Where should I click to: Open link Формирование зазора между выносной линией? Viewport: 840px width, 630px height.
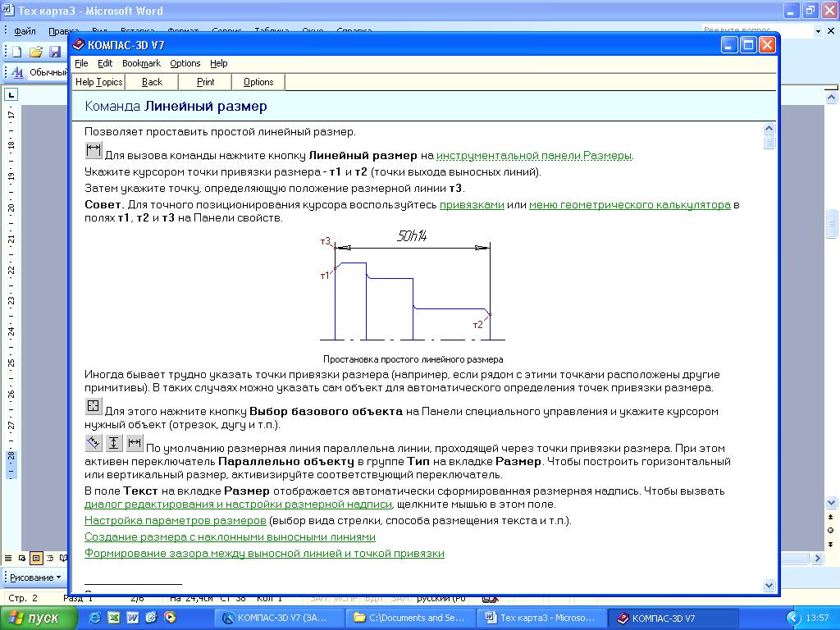[x=265, y=554]
